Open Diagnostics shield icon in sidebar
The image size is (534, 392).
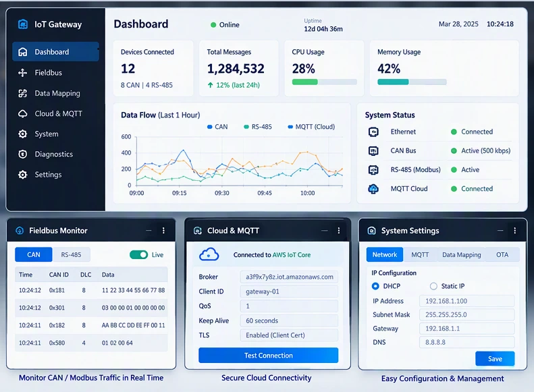click(x=22, y=154)
